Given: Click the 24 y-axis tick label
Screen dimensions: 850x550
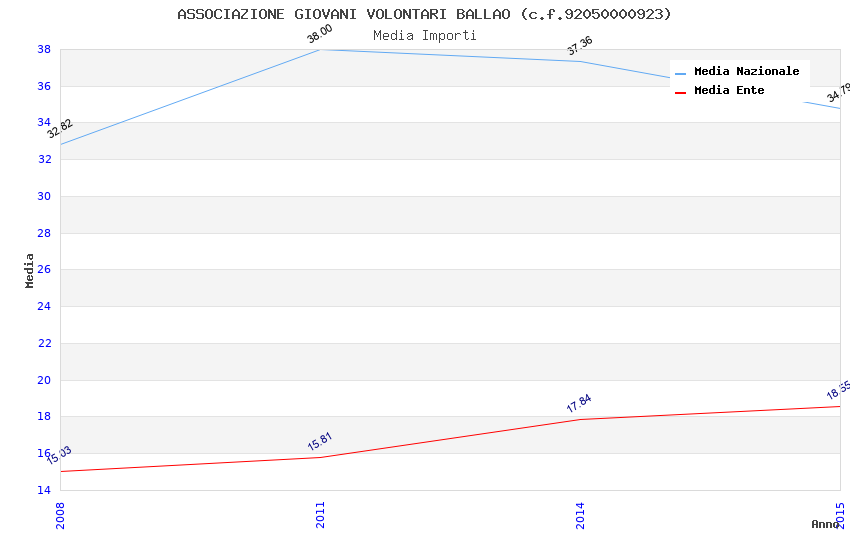Looking at the screenshot, I should tap(44, 306).
